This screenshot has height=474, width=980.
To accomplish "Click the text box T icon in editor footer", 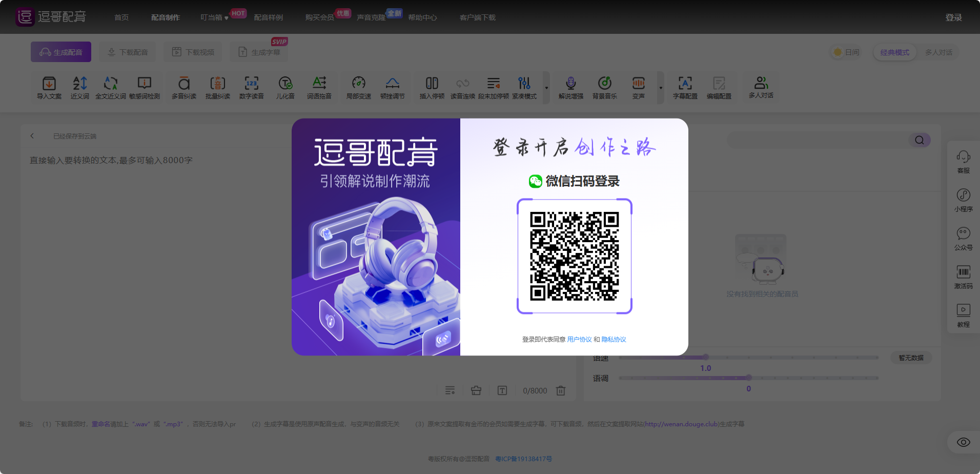I will [502, 391].
